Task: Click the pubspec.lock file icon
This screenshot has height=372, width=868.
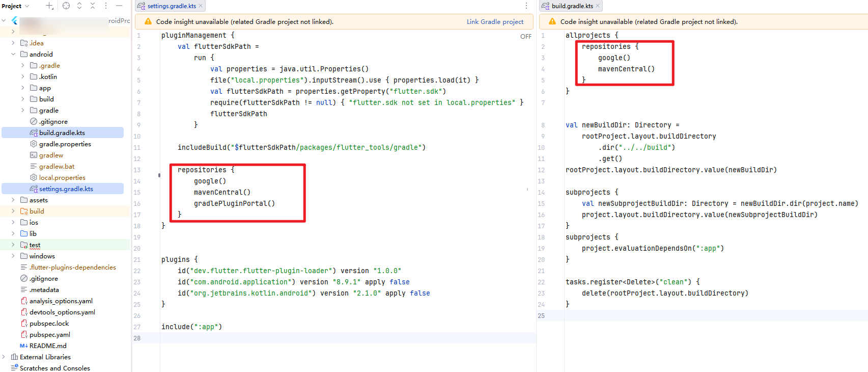Action: pyautogui.click(x=24, y=323)
